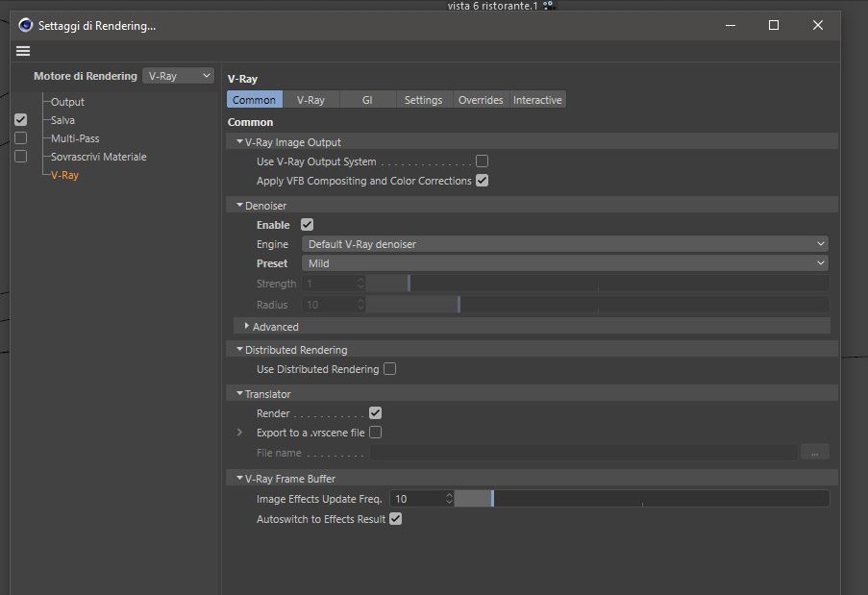Uncheck the Denoiser Enable checkbox
The width and height of the screenshot is (868, 595).
click(308, 224)
